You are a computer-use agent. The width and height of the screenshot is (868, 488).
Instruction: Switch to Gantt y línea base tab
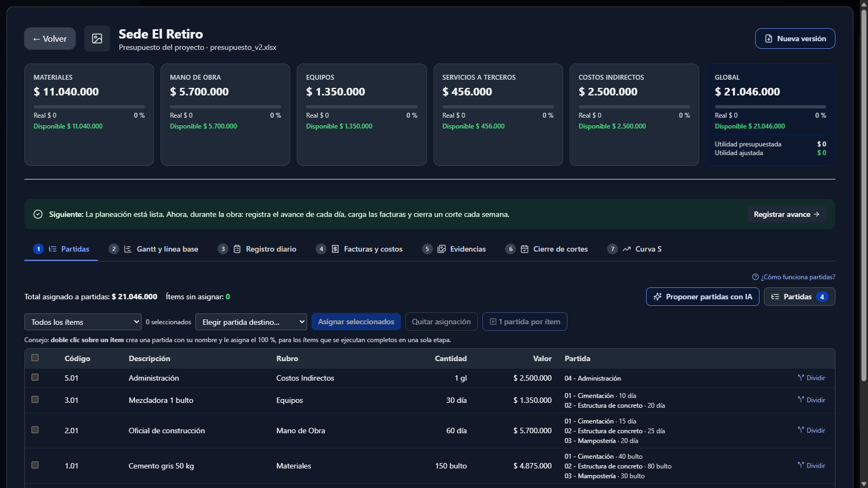(154, 249)
